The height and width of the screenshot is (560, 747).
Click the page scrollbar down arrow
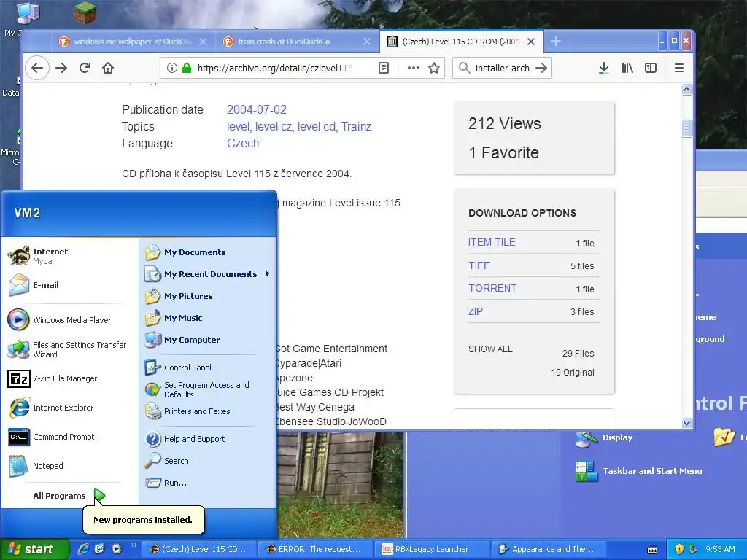(686, 423)
